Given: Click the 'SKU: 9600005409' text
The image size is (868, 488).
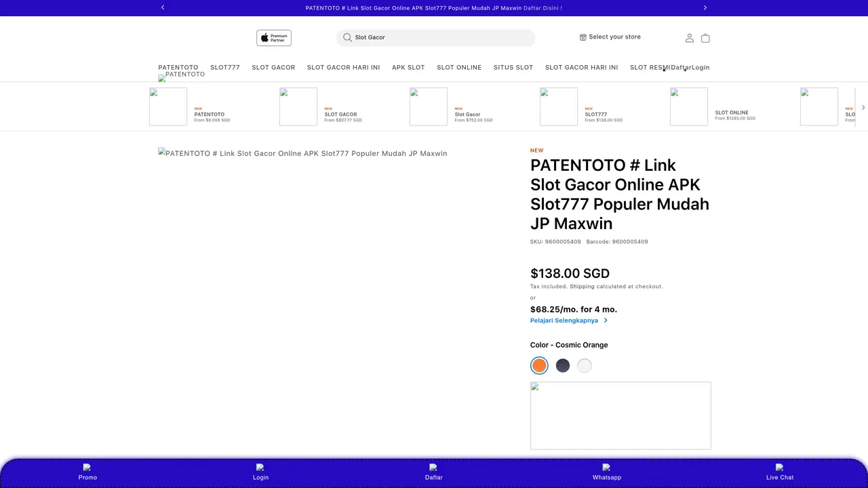Looking at the screenshot, I should pyautogui.click(x=555, y=242).
